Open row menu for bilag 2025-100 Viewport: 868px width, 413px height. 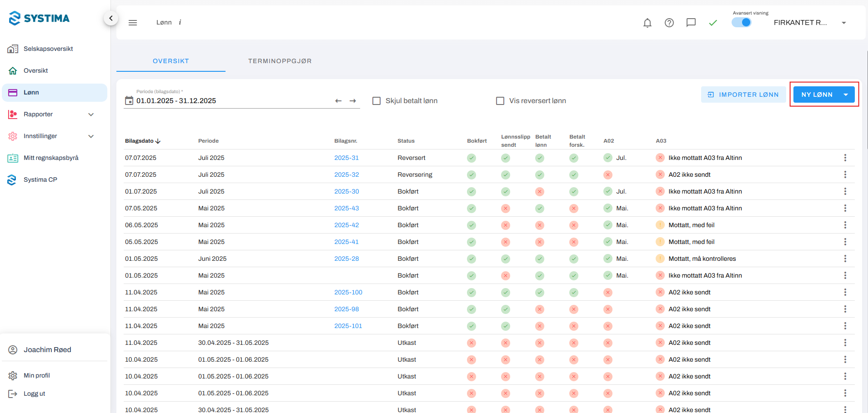point(845,292)
